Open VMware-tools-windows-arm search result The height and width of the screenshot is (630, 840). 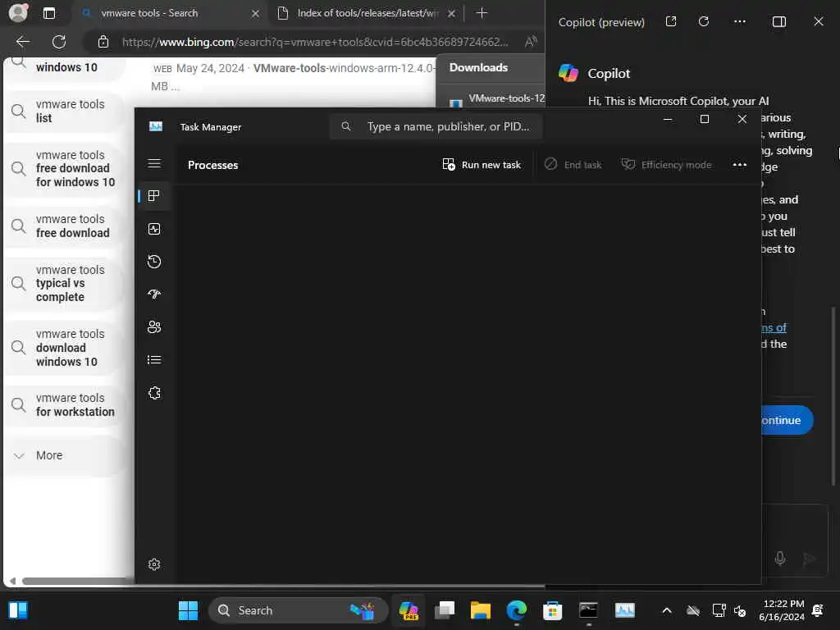(x=343, y=68)
